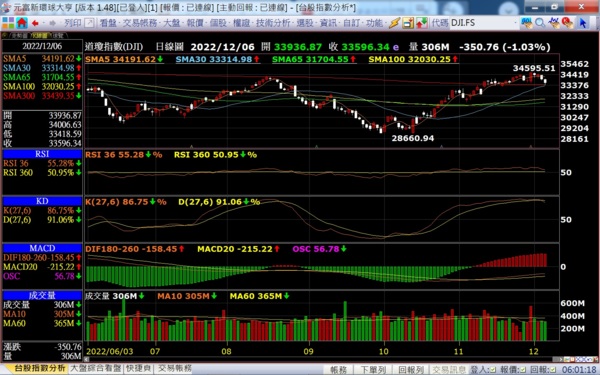The height and width of the screenshot is (375, 600).
Task: Click the 下單列 button
Action: click(373, 370)
